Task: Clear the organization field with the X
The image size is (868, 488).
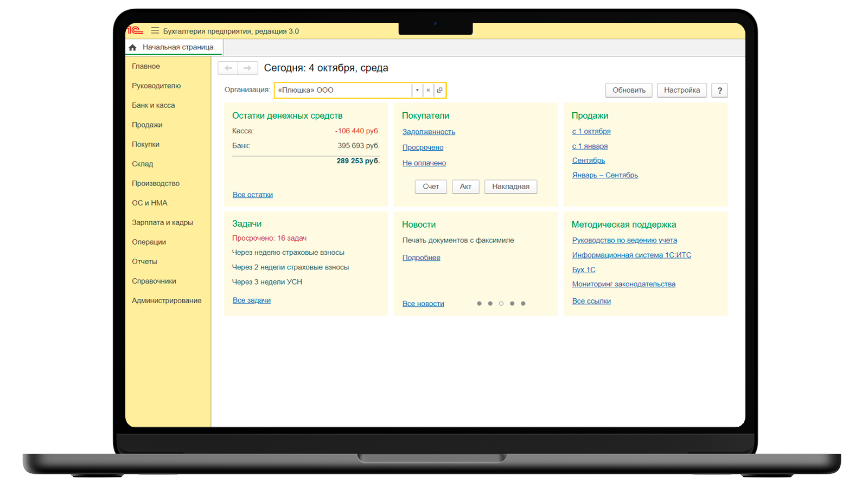Action: [428, 91]
